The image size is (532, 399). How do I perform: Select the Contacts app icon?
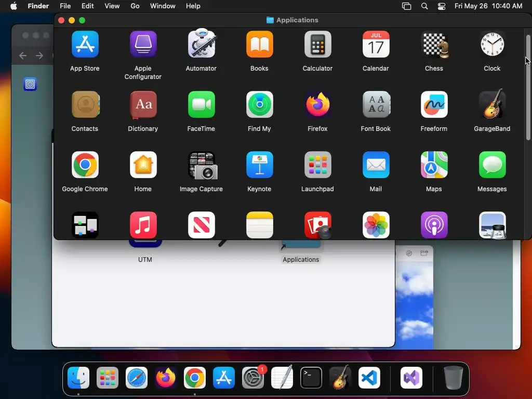(85, 104)
